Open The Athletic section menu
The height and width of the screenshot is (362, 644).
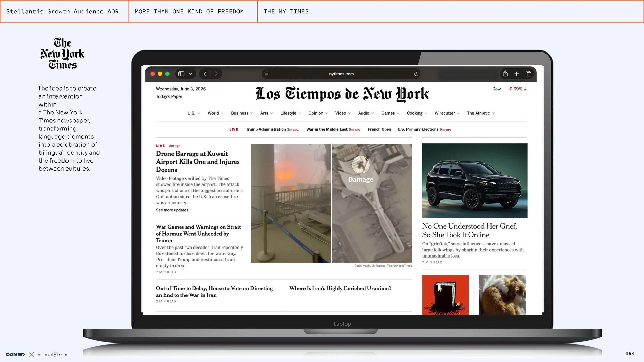coord(481,113)
